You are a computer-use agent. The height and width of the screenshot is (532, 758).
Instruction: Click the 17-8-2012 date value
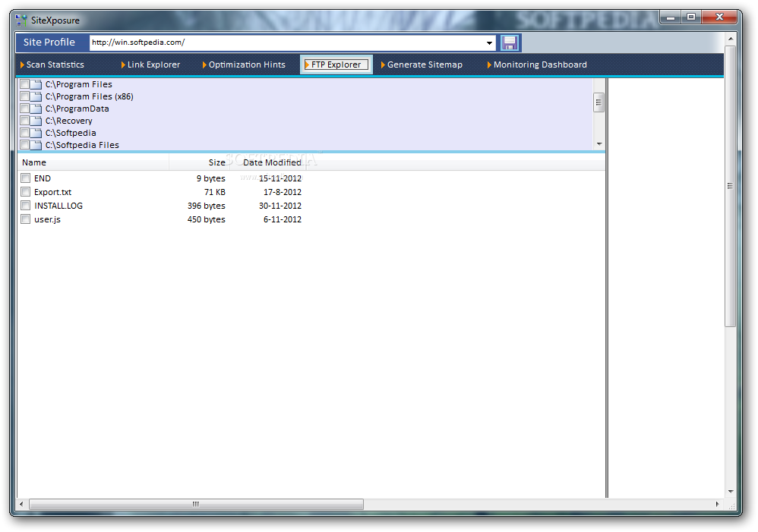(283, 192)
